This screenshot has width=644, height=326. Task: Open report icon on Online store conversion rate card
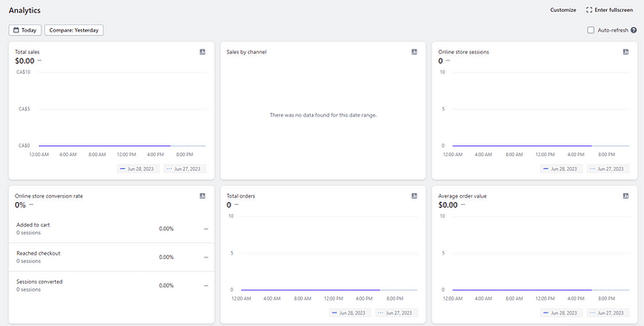click(x=202, y=196)
